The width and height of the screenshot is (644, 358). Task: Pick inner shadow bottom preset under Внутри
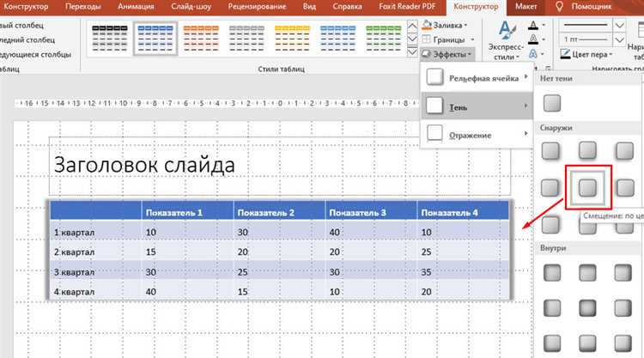(x=587, y=343)
